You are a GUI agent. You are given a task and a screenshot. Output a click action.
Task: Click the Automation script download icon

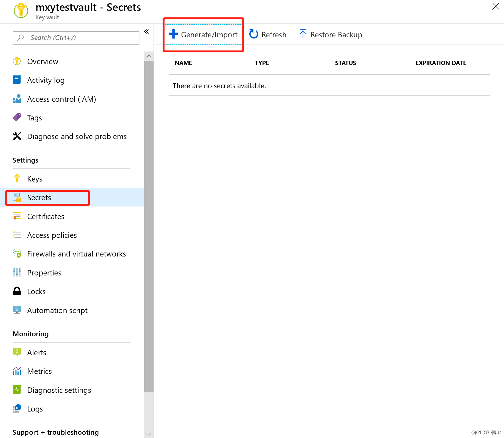coord(17,310)
